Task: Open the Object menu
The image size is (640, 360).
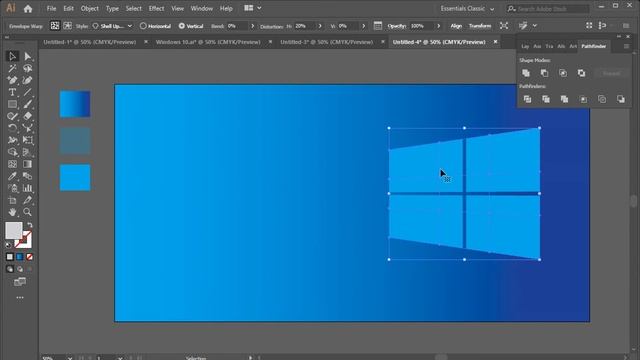Action: click(x=89, y=9)
